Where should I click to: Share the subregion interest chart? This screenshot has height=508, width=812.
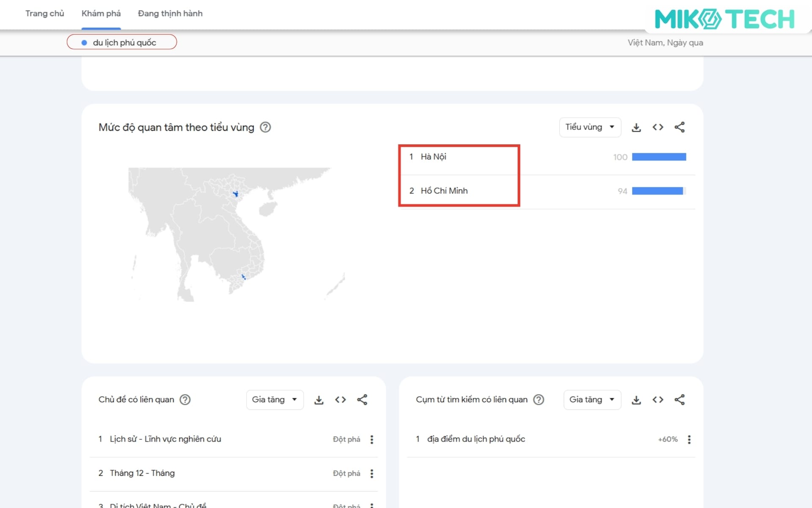679,127
